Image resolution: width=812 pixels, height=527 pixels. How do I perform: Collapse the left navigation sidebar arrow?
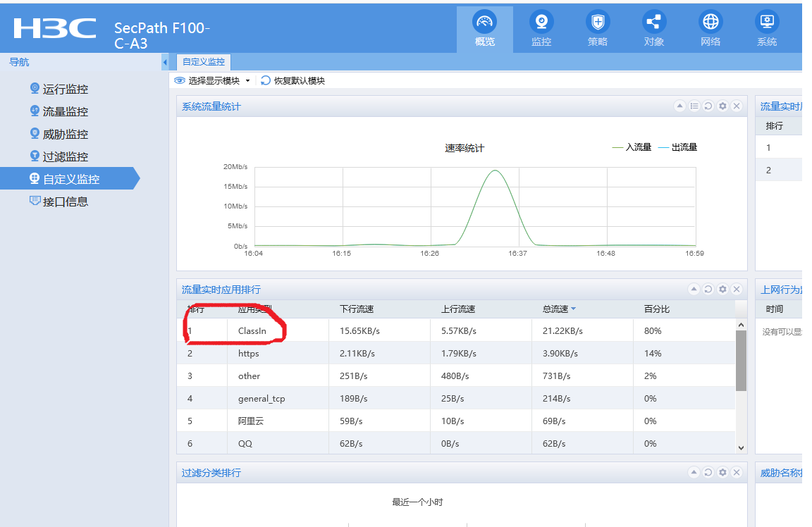(x=165, y=62)
